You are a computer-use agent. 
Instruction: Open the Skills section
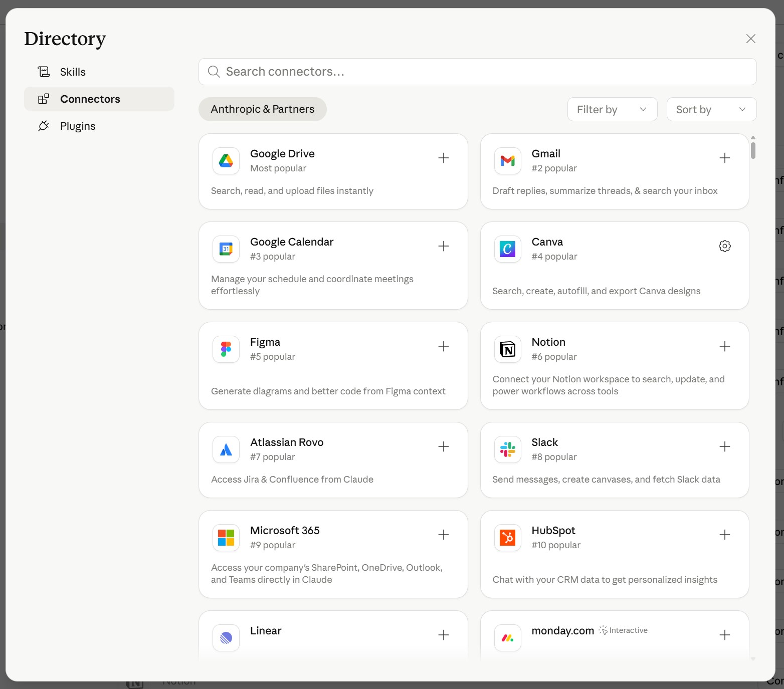[x=99, y=72]
